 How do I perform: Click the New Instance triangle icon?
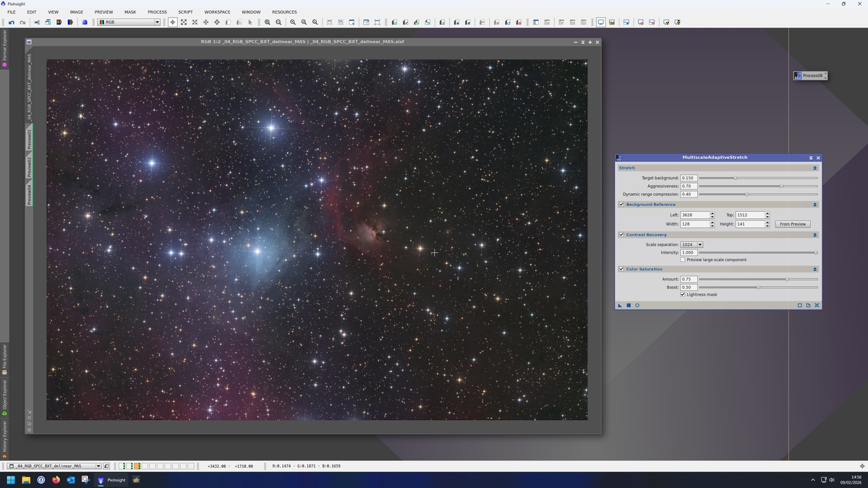point(620,305)
